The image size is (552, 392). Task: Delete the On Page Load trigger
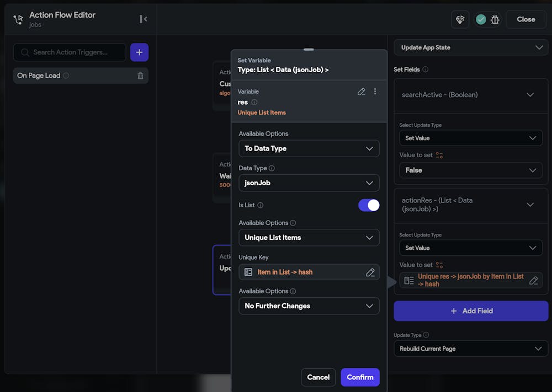pos(140,76)
